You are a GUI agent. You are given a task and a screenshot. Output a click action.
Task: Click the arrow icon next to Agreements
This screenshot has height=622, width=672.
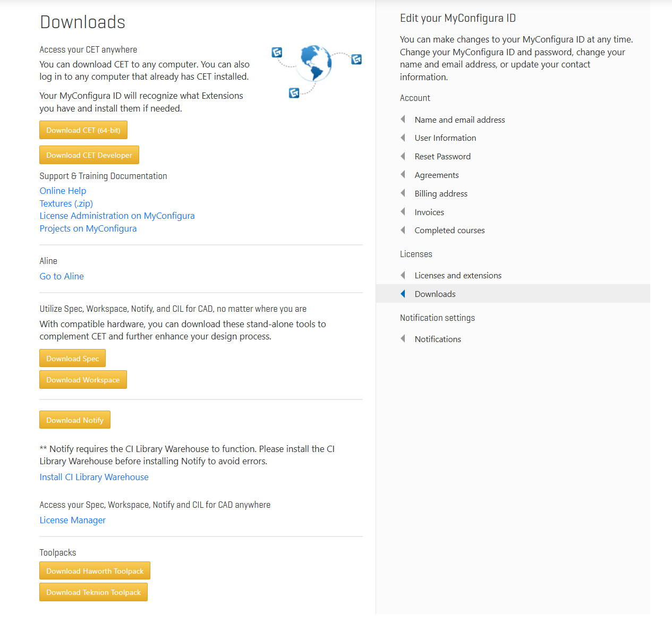point(403,175)
